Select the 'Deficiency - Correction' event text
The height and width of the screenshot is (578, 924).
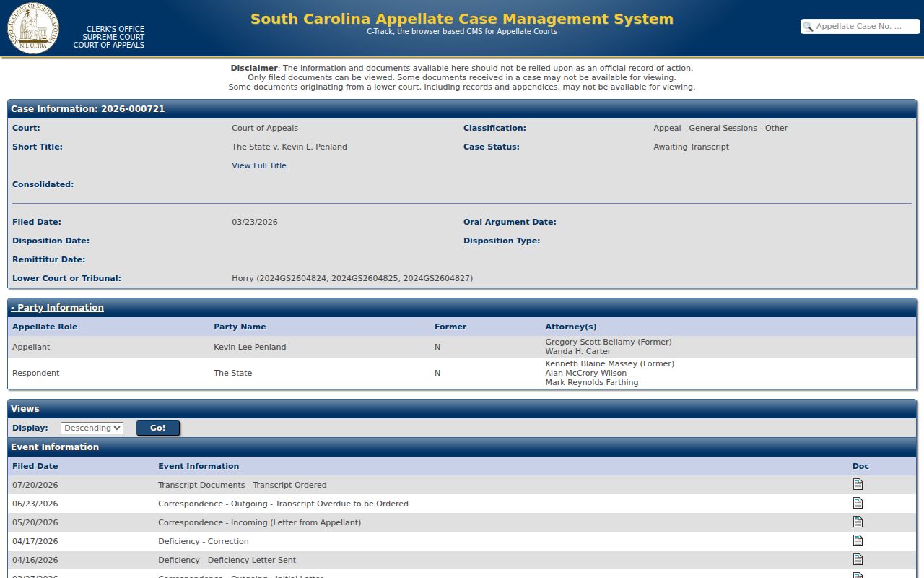(x=204, y=541)
